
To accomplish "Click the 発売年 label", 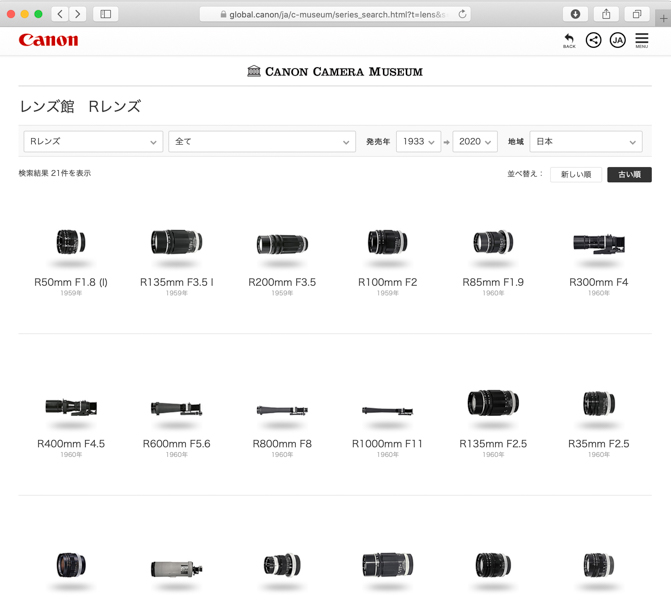I will pos(378,142).
